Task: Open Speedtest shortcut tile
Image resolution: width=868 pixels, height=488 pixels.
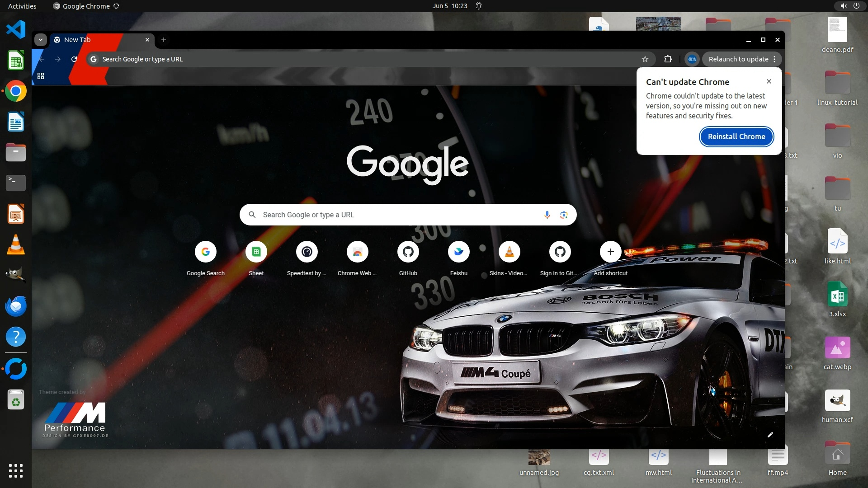Action: click(307, 252)
